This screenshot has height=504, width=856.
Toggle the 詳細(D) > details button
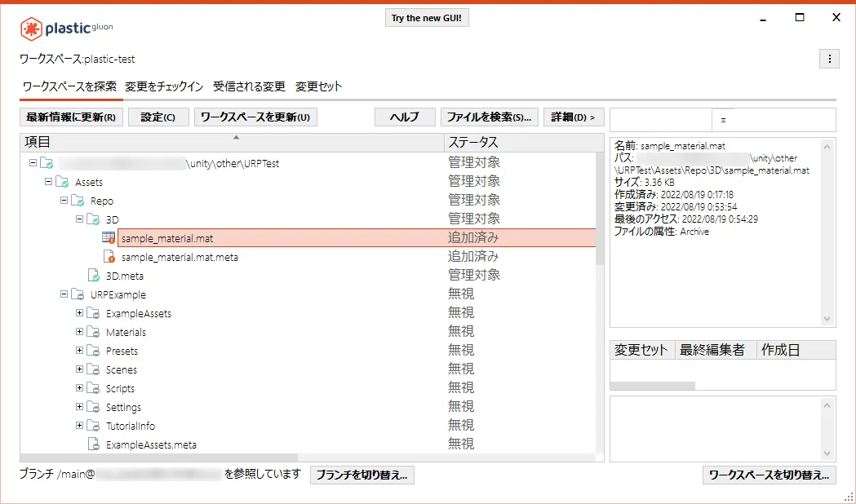pos(574,117)
